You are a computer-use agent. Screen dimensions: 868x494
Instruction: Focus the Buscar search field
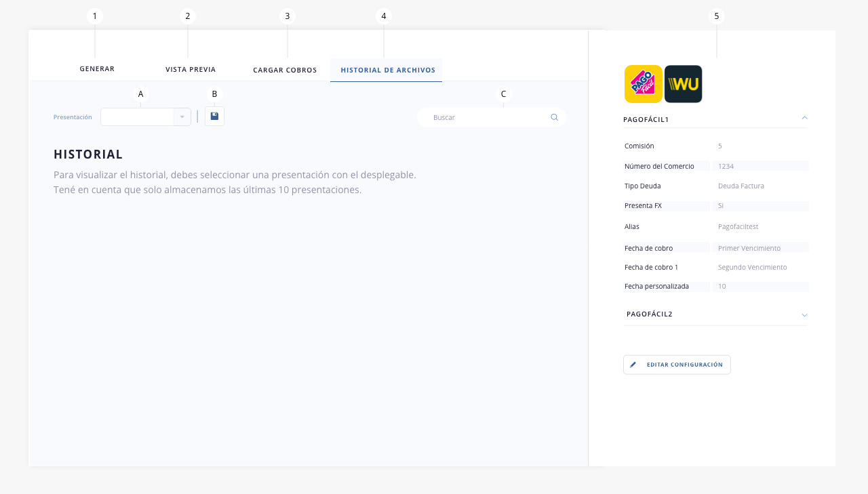(x=492, y=117)
